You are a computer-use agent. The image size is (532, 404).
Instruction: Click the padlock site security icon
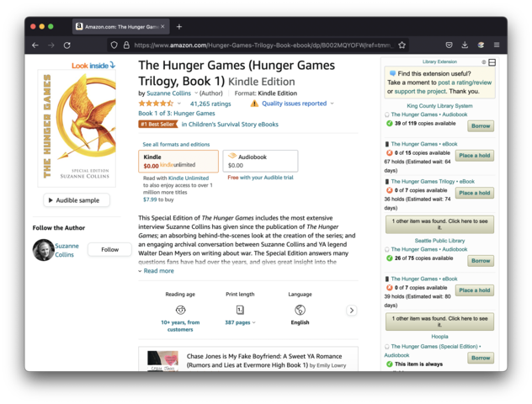[x=126, y=45]
